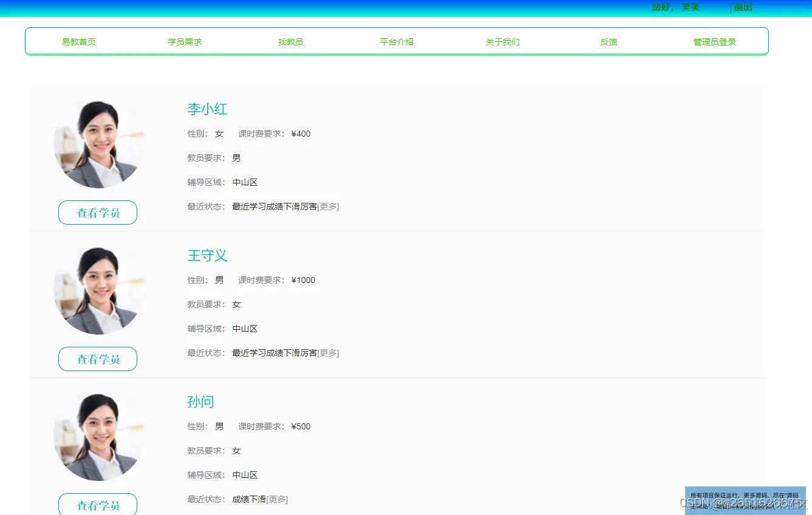Click 王守义's profile photo
812x515 pixels.
click(x=99, y=289)
